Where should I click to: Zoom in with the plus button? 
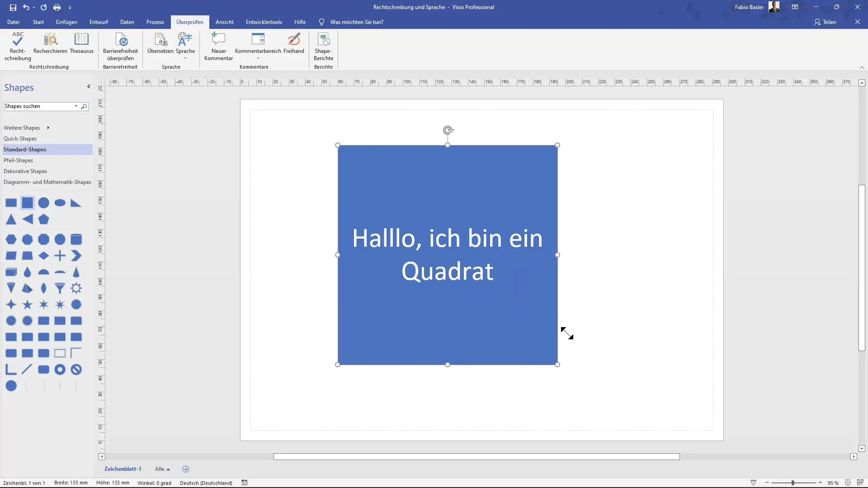click(x=820, y=483)
